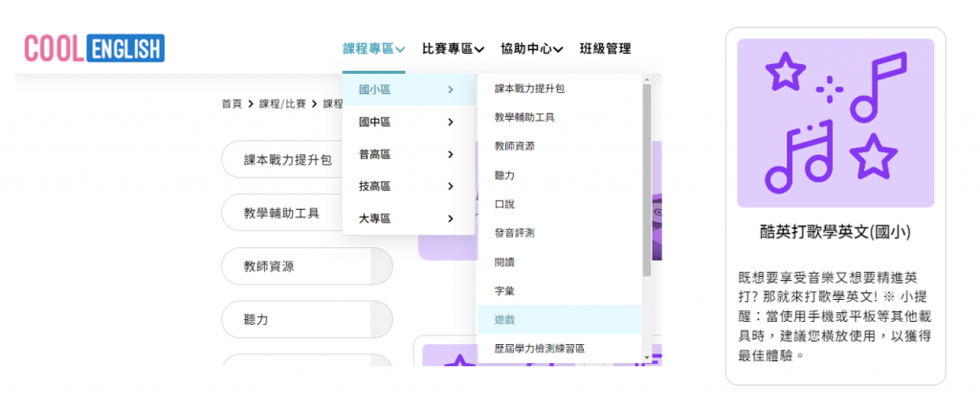The height and width of the screenshot is (412, 980).
Task: Choose 遊戲 in the submenu
Action: pyautogui.click(x=559, y=319)
